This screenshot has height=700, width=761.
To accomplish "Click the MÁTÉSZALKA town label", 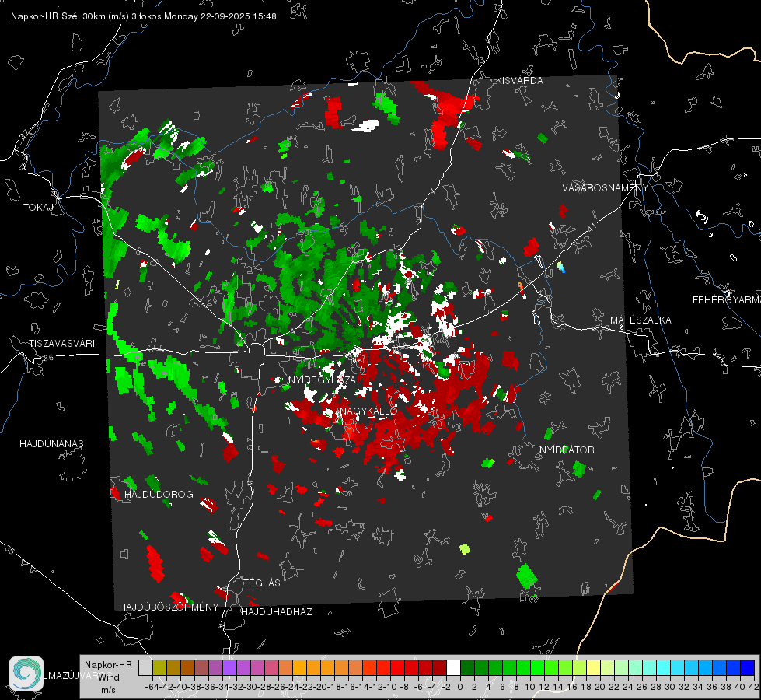I will [641, 320].
